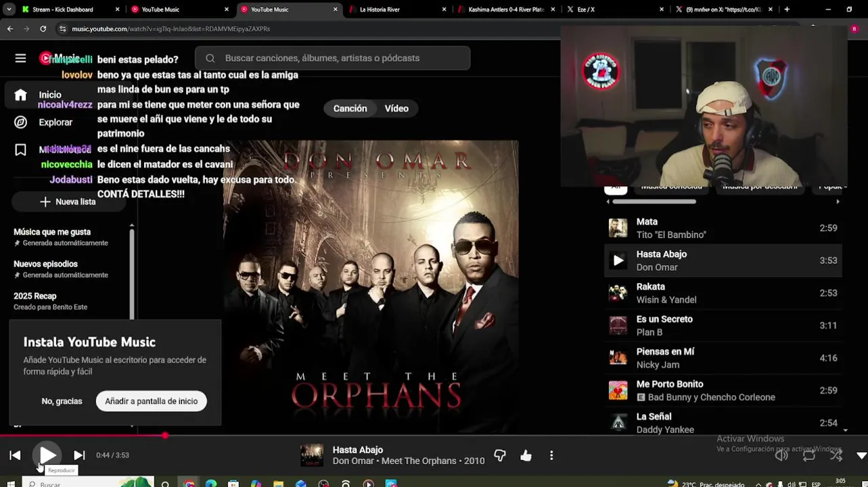The height and width of the screenshot is (487, 868).
Task: Toggle the repeat icon
Action: coord(808,456)
